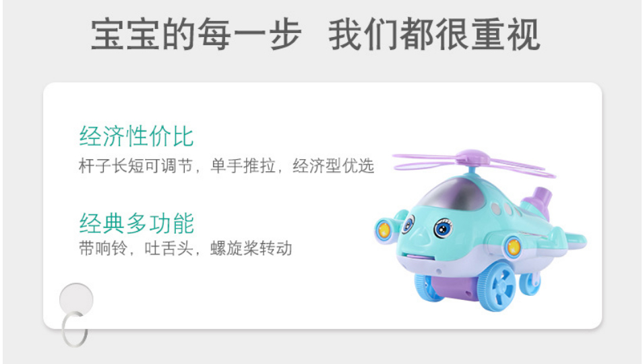Select the 经济性价比 heading
The width and height of the screenshot is (643, 364).
(136, 136)
